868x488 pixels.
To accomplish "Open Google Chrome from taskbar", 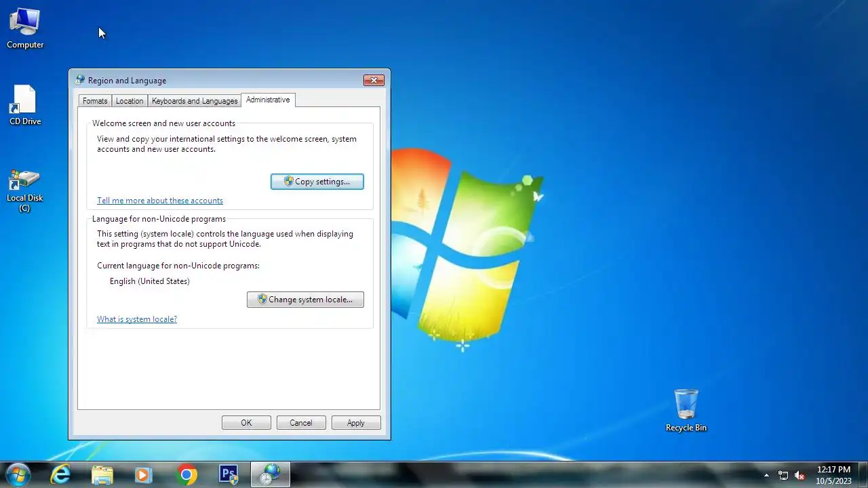I will [x=186, y=474].
